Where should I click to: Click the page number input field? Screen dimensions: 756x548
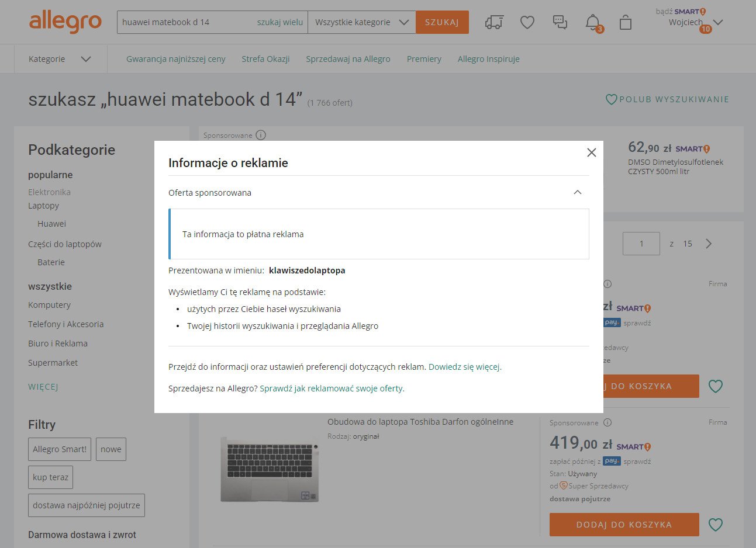tap(641, 244)
